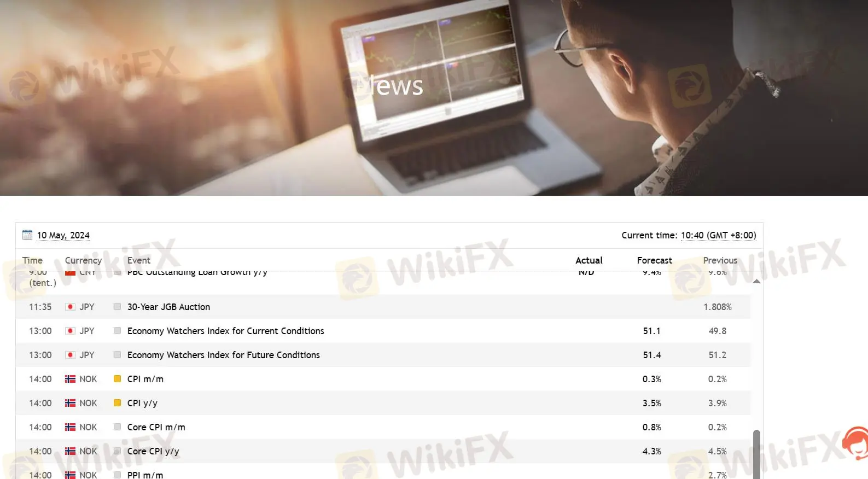Click the impact marker for Core CPI y/y
The image size is (868, 479).
point(117,451)
